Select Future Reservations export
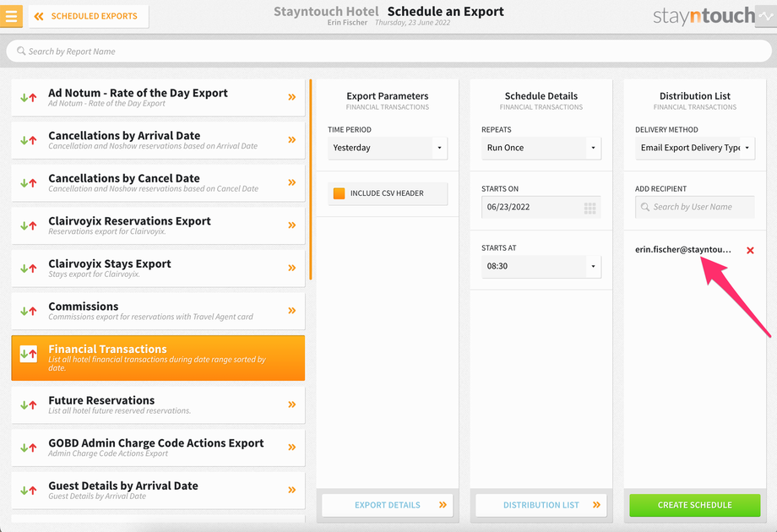Screen dimensions: 777x532 tap(158, 405)
